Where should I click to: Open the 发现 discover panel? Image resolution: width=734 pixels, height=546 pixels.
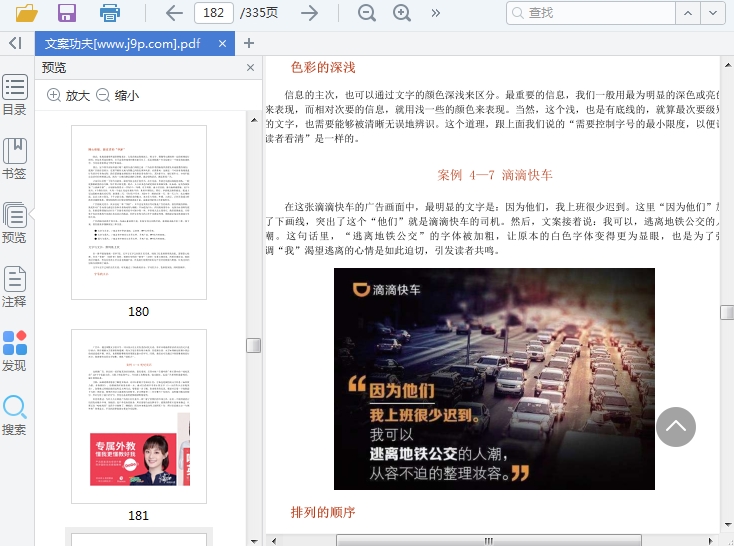[15, 351]
